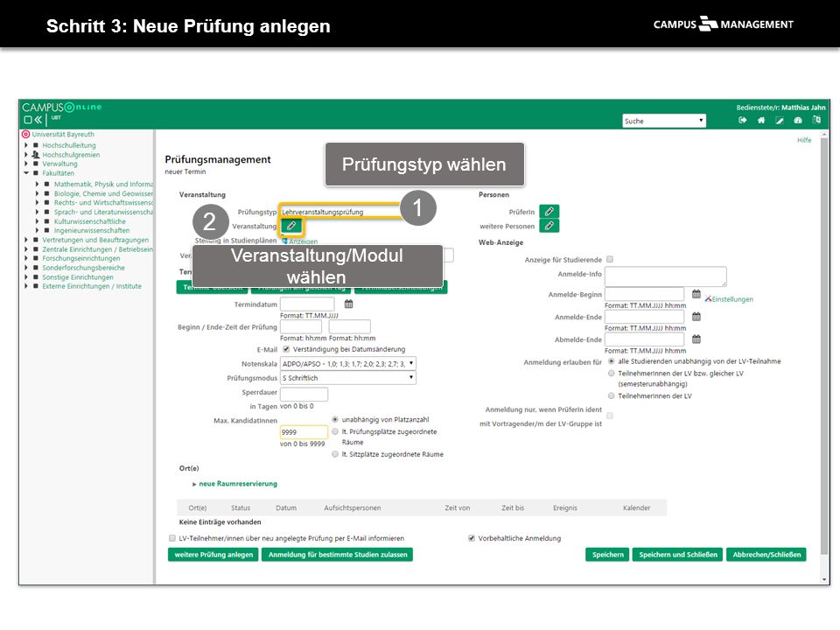Click 'Speichern und Schließen' button
This screenshot has width=840, height=630.
coord(677,555)
